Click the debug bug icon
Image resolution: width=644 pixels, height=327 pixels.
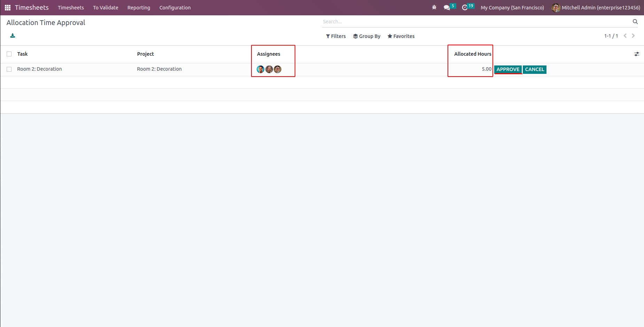click(434, 7)
